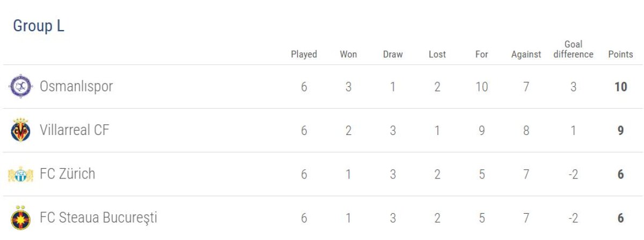Click the Against column header

click(526, 54)
